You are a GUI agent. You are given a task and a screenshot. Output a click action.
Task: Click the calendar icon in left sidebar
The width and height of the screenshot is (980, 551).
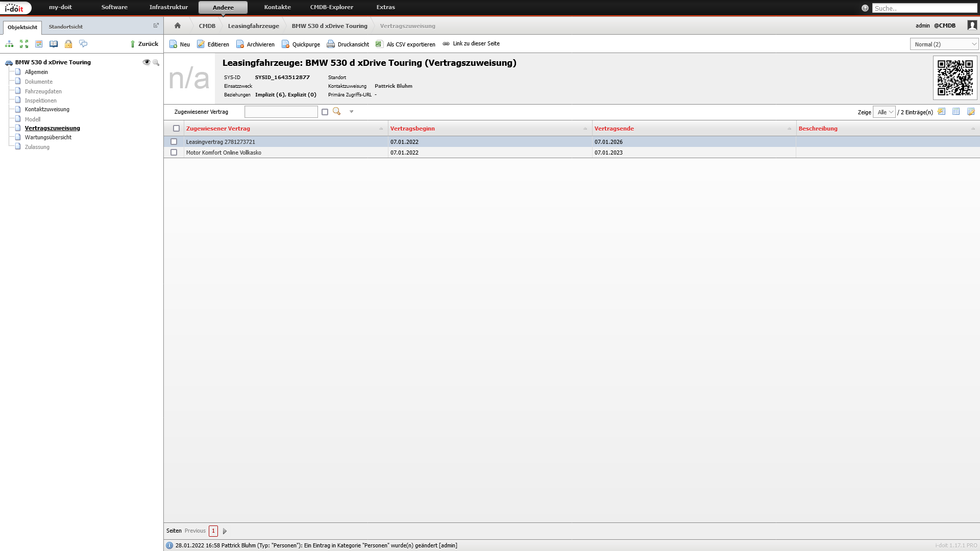pos(39,44)
